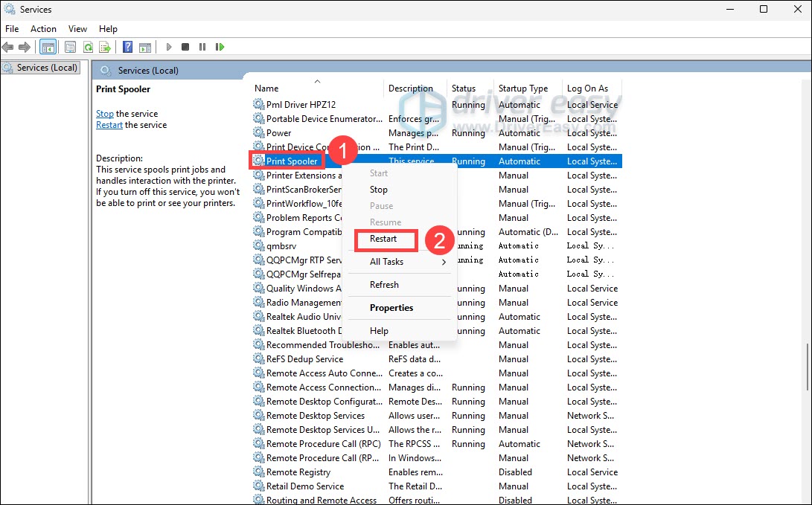Screen dimensions: 812x505
Task: Click the Start Service play icon
Action: tap(168, 47)
